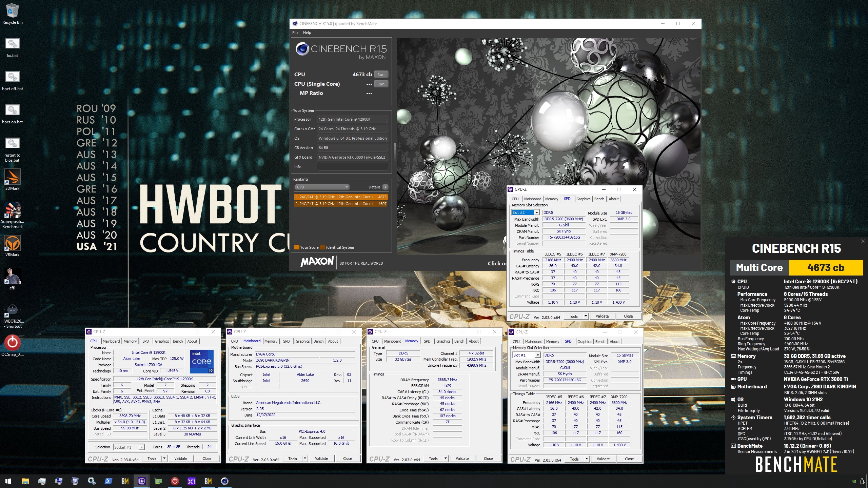Click DRAM Frequency value 3865.7 MHz
The height and width of the screenshot is (488, 868).
[447, 380]
